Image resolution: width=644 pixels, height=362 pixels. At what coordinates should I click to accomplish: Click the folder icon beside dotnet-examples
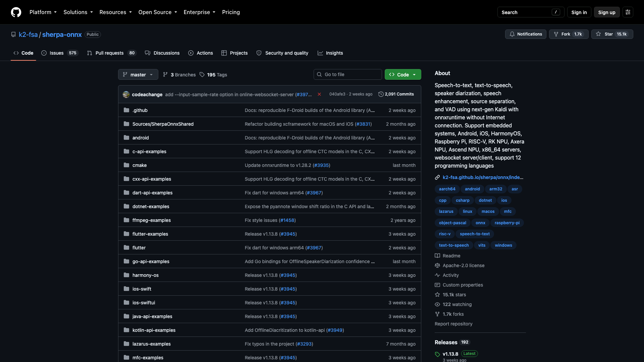click(126, 206)
